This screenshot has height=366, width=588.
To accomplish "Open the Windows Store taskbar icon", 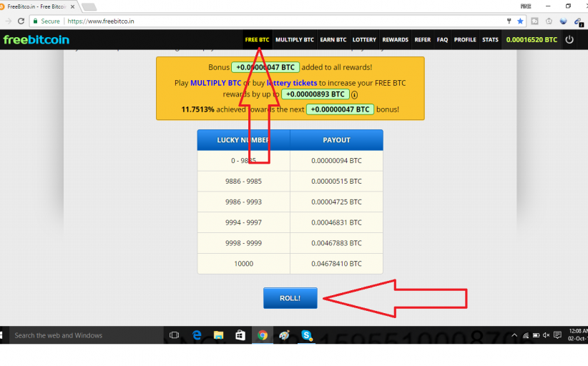I will pos(240,335).
